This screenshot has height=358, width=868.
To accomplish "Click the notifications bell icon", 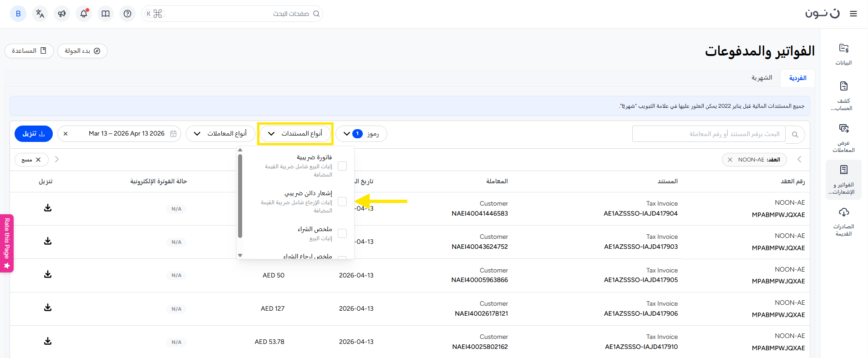I will coord(84,14).
